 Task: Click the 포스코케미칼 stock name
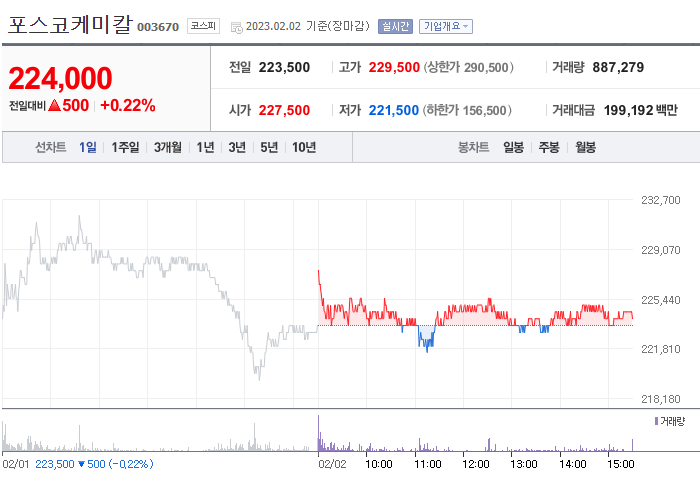[71, 25]
